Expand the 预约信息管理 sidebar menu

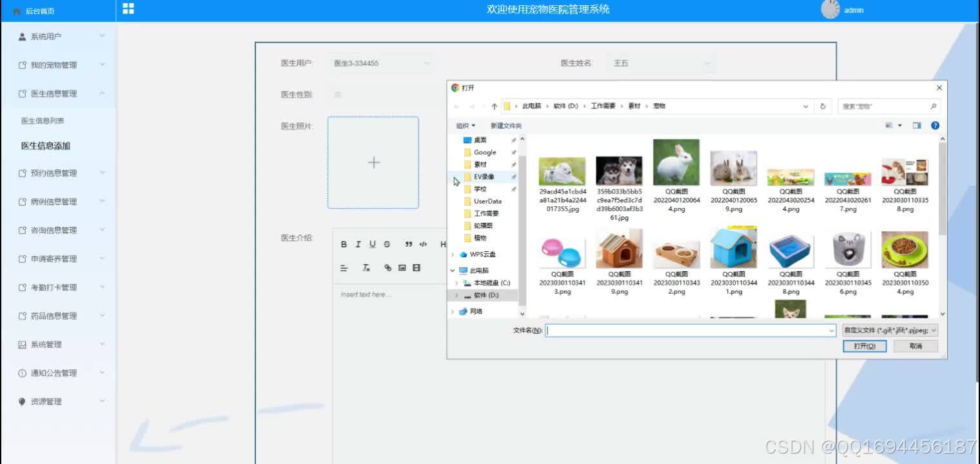click(58, 173)
